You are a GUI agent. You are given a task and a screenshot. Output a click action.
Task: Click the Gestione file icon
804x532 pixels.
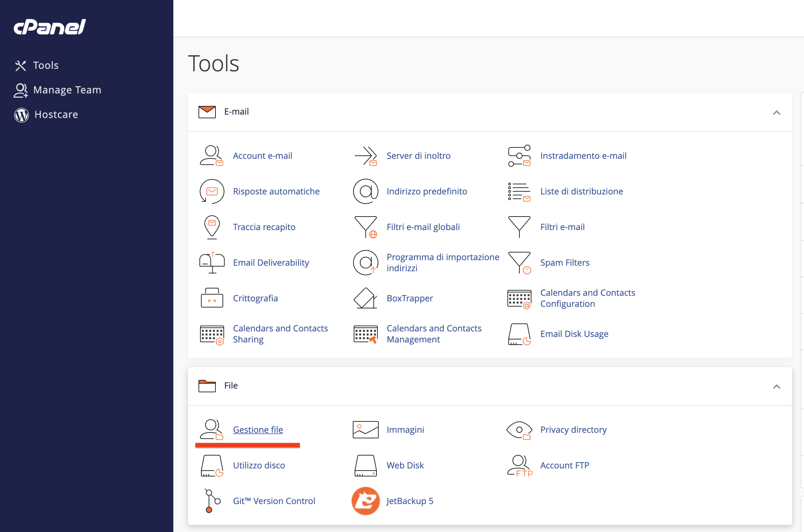click(212, 430)
